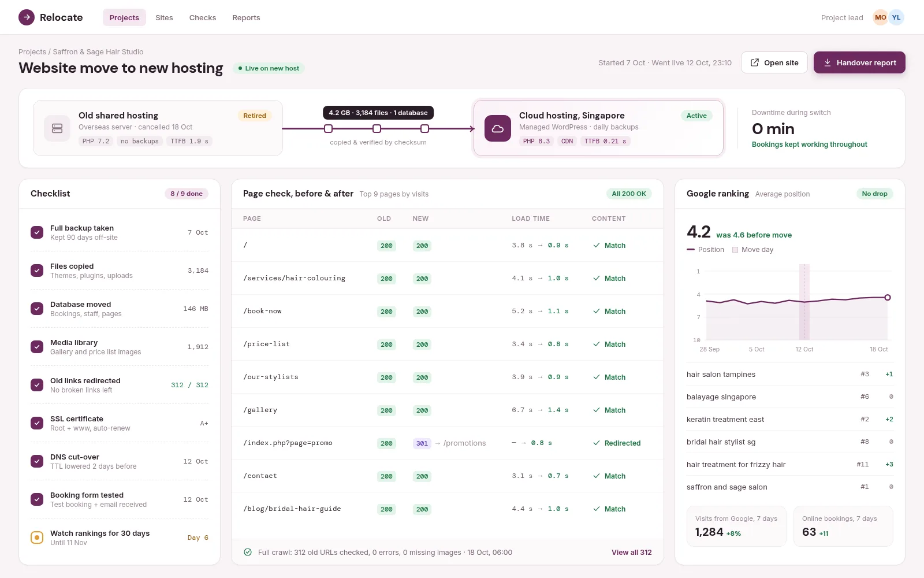This screenshot has width=924, height=578.
Task: Click the YL avatar
Action: tap(896, 17)
